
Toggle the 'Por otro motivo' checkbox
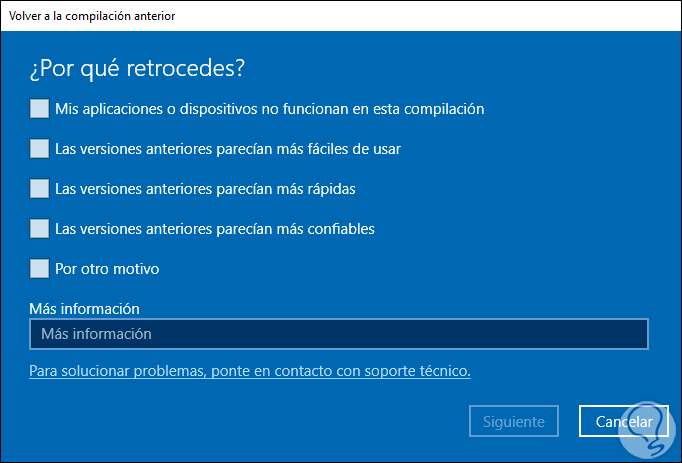(x=39, y=268)
